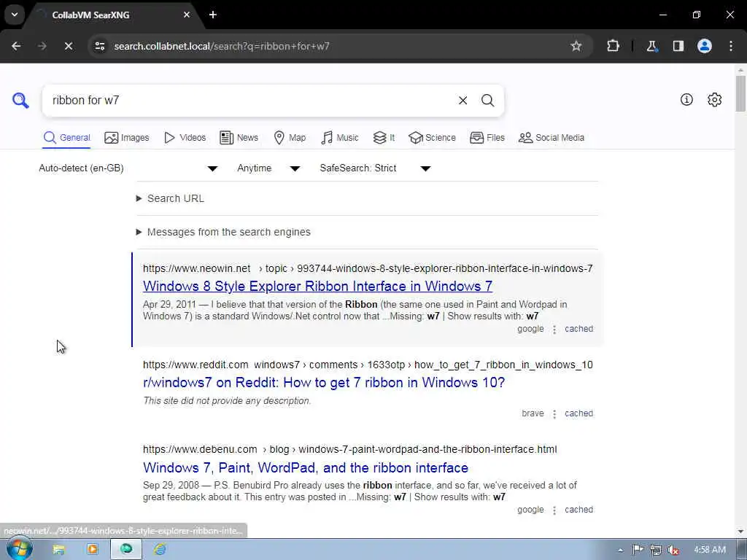Screen dimensions: 747x560
Task: Open cached version of neowin result
Action: [x=578, y=329]
